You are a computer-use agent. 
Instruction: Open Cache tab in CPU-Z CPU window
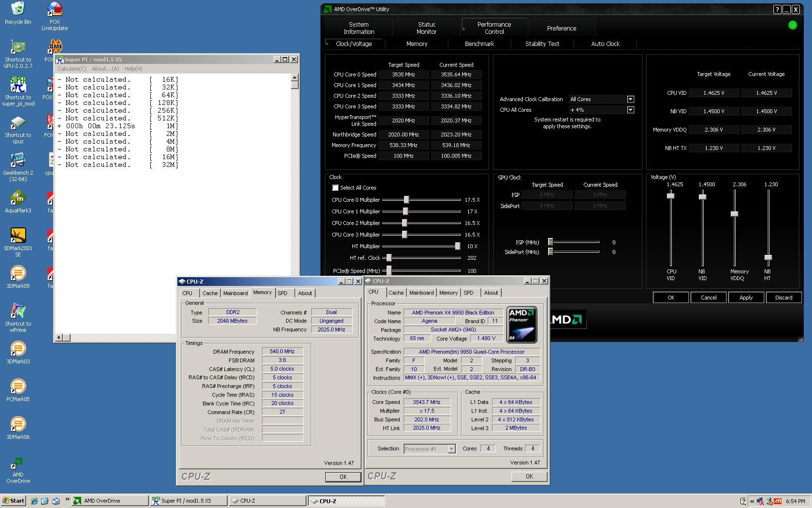(396, 293)
